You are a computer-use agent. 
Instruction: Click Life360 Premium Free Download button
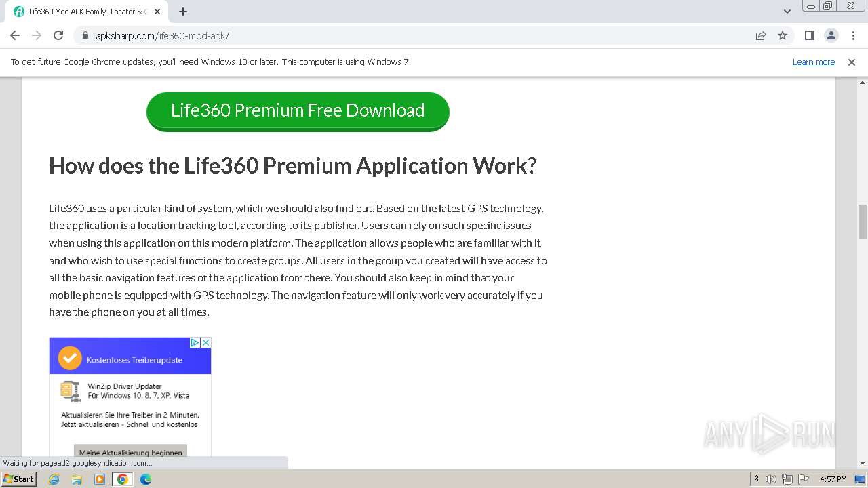pyautogui.click(x=298, y=111)
